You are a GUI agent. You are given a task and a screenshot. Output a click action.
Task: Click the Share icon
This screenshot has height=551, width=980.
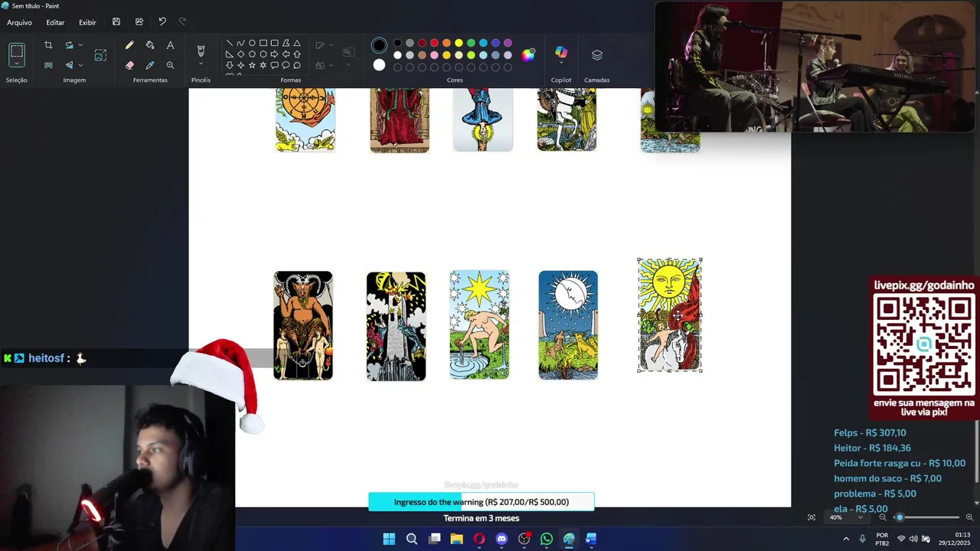139,22
